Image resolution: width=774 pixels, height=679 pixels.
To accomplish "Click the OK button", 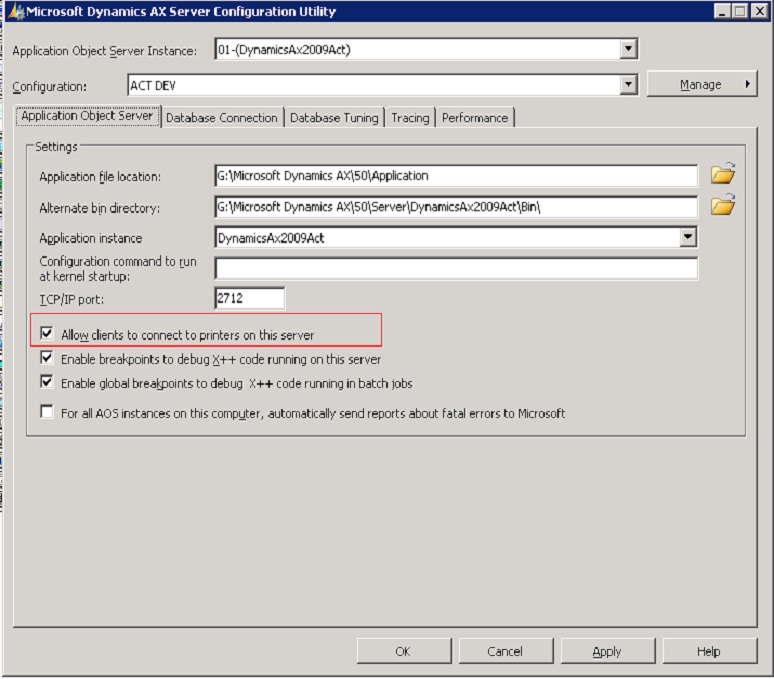I will pos(403,651).
